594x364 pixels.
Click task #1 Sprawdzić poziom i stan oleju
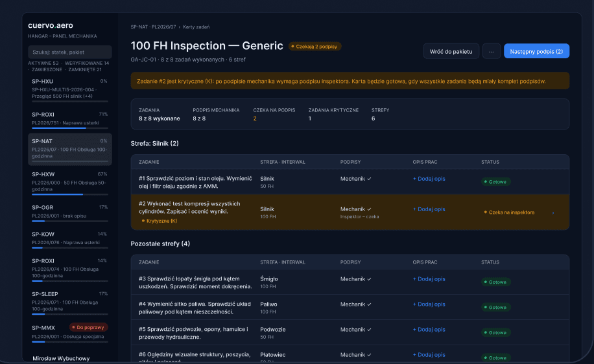pyautogui.click(x=195, y=183)
